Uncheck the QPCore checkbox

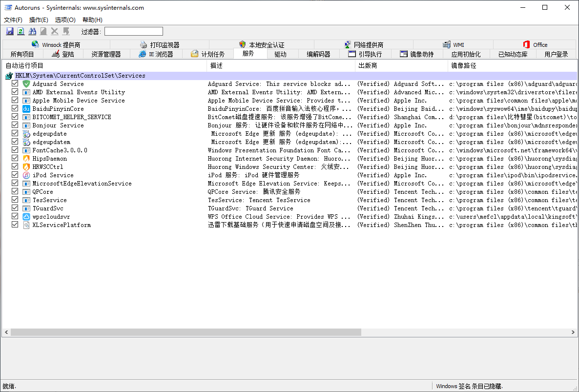point(15,191)
